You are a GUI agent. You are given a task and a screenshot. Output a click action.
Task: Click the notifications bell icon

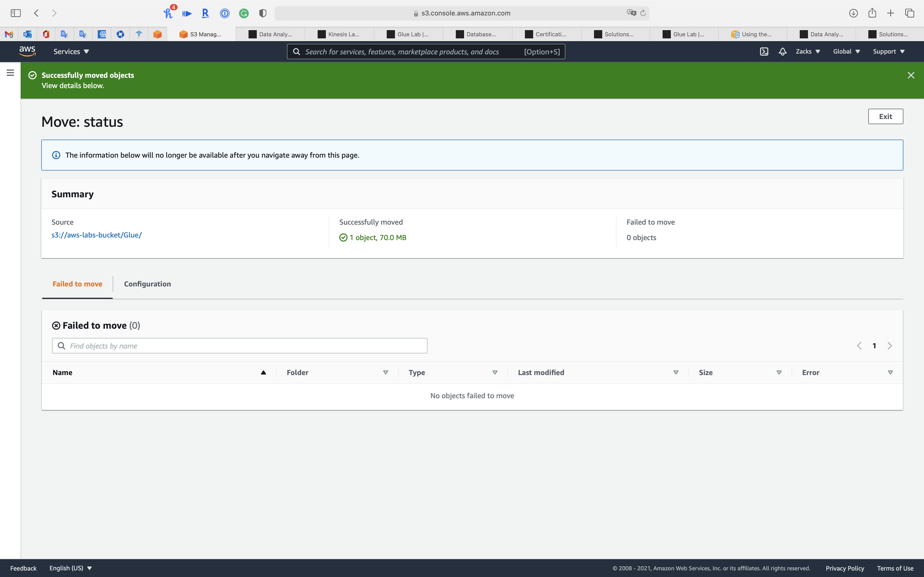point(782,52)
